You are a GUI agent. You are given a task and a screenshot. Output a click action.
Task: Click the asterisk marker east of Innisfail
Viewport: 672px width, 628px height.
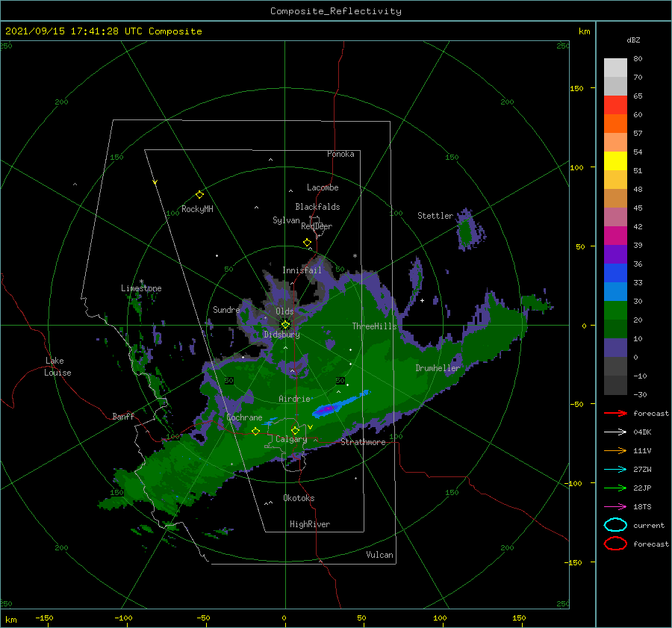[x=355, y=256]
